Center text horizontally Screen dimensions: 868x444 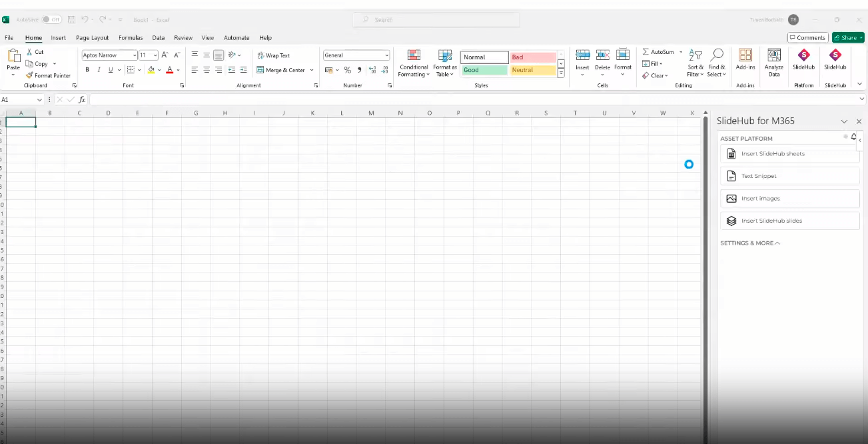click(207, 70)
